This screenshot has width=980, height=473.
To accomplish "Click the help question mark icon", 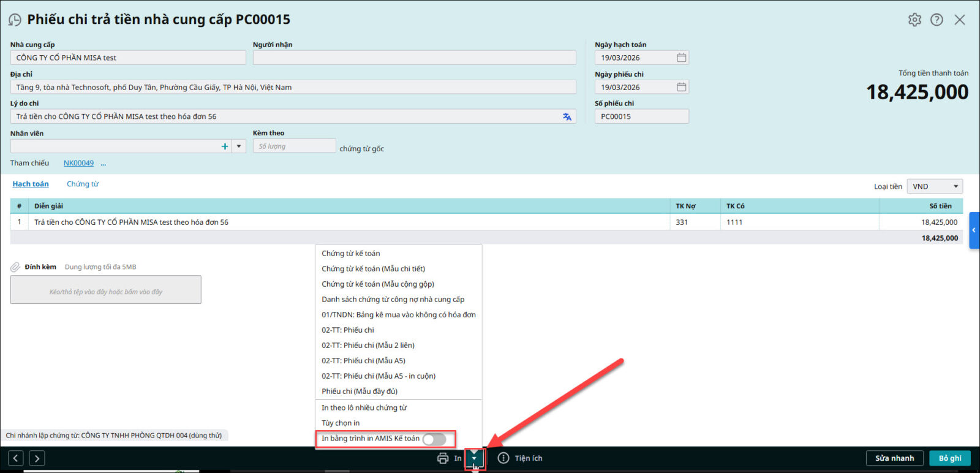I will 937,20.
